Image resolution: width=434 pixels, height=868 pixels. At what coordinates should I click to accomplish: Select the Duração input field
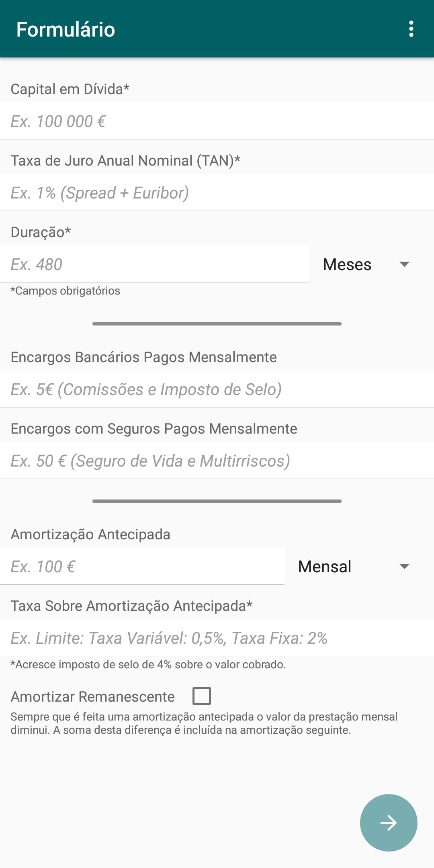pyautogui.click(x=154, y=264)
